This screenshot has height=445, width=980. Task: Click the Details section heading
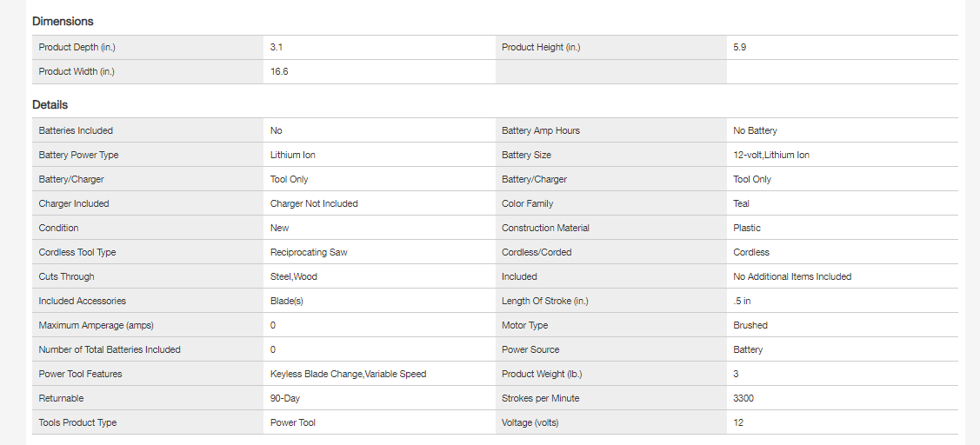[50, 104]
